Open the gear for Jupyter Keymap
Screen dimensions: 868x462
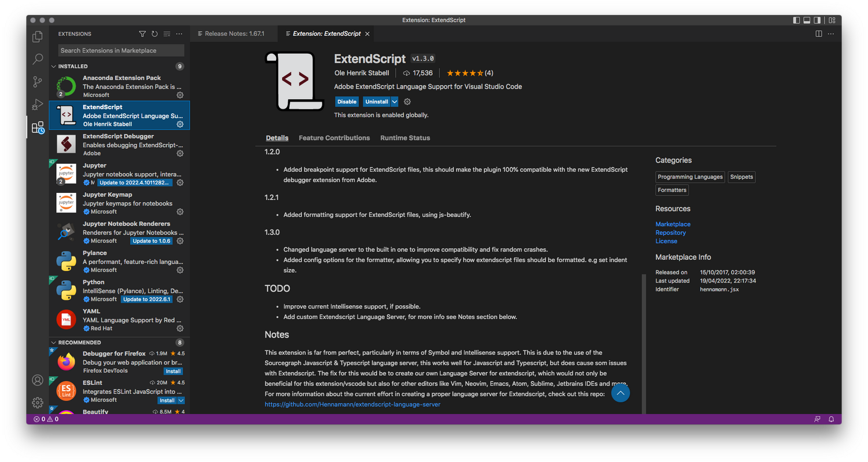(180, 212)
